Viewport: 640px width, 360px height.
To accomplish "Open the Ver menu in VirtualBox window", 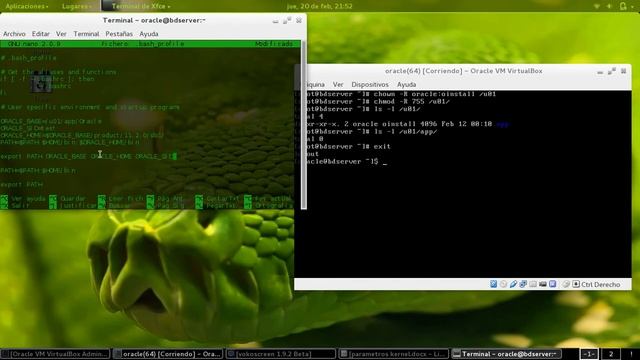I will coord(338,84).
